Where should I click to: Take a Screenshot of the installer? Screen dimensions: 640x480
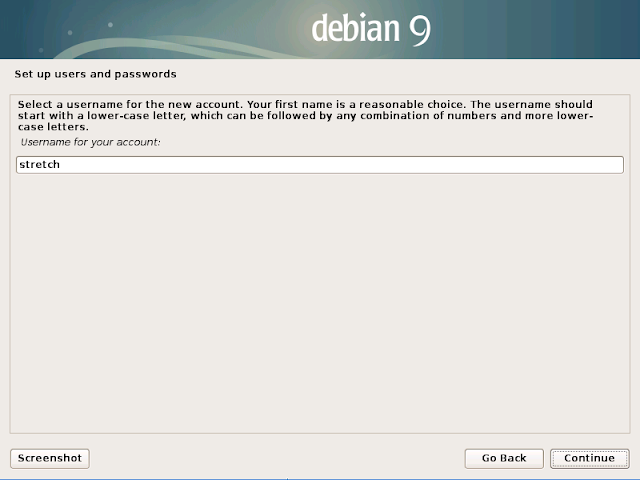pos(50,458)
